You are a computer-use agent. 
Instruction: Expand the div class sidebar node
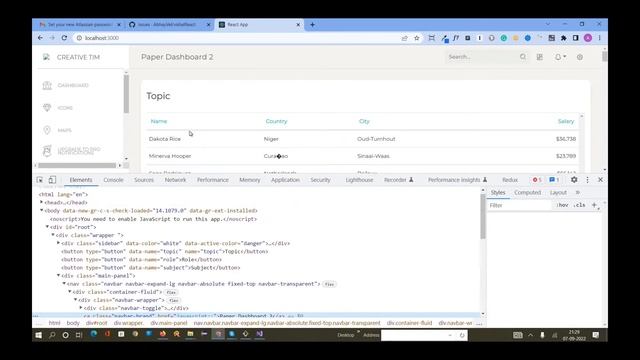58,243
